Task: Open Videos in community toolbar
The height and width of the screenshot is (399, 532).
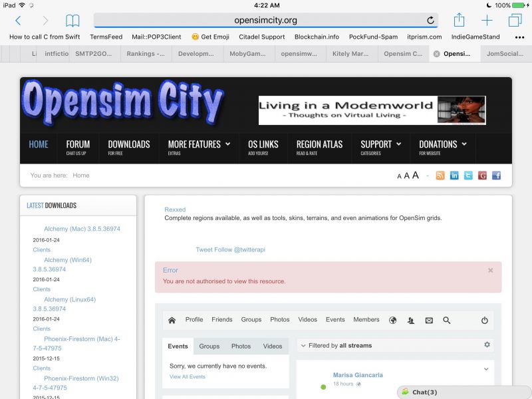Action: tap(307, 320)
